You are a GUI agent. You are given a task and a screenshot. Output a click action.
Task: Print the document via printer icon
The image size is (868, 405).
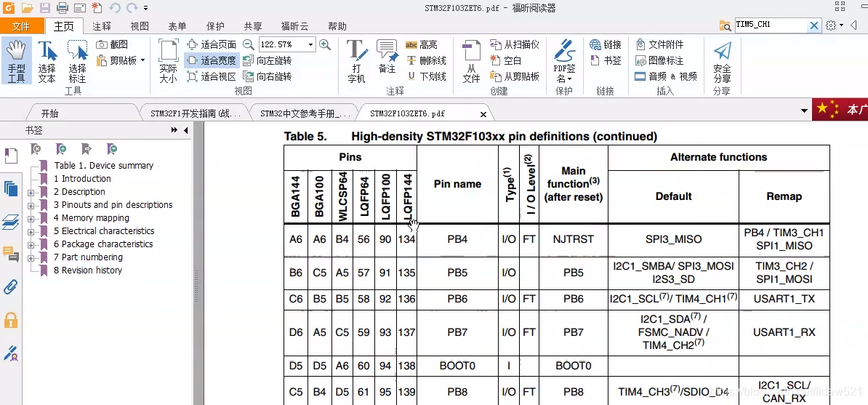tap(62, 8)
